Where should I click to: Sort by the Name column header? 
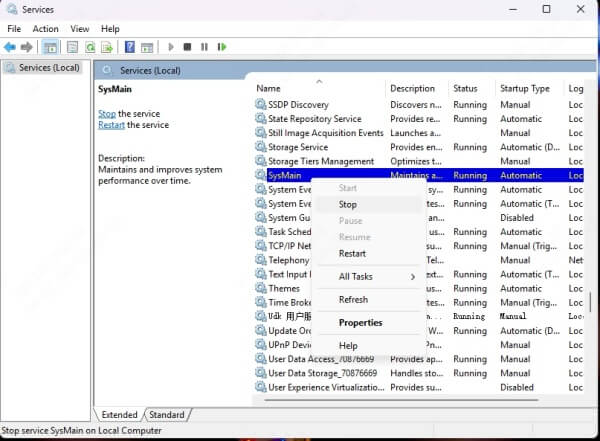pos(320,88)
